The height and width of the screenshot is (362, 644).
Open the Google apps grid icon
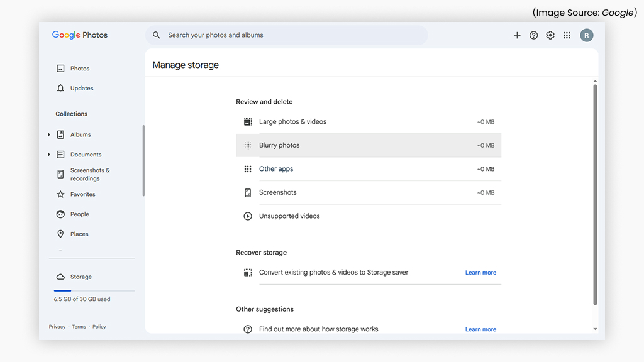point(567,35)
